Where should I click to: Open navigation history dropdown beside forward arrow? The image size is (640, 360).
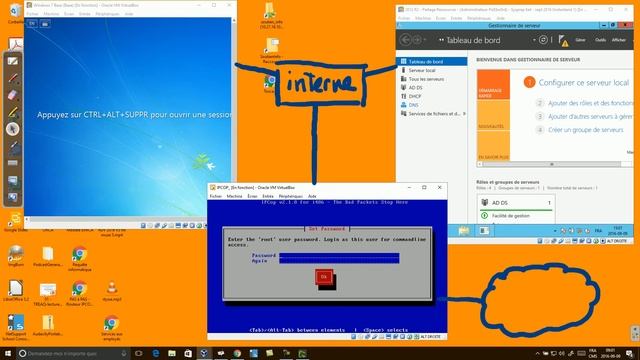425,40
